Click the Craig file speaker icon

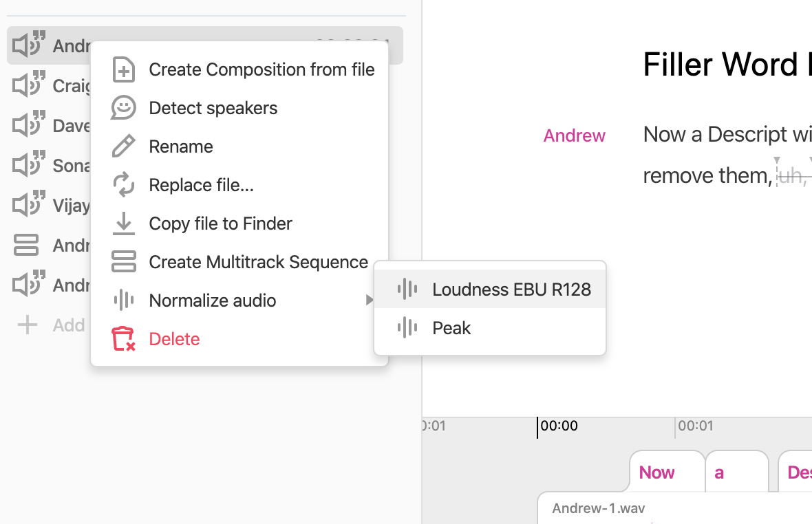[29, 85]
